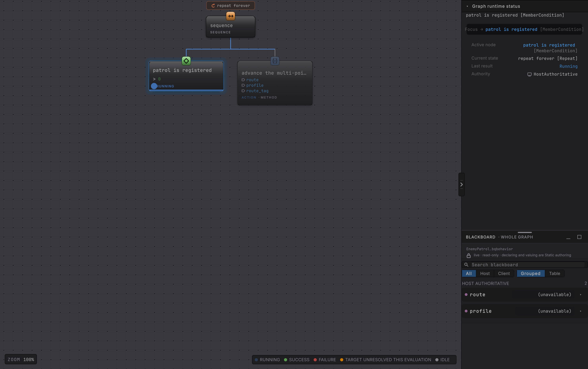Screen dimensions: 588x369
Task: Select the Client filter tab
Action: click(504, 274)
